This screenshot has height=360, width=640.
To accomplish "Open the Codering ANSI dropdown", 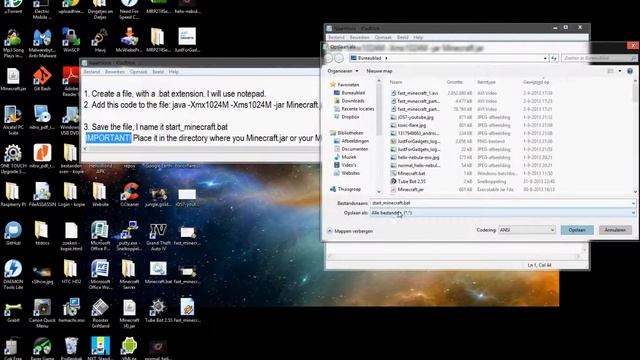I will pos(527,230).
